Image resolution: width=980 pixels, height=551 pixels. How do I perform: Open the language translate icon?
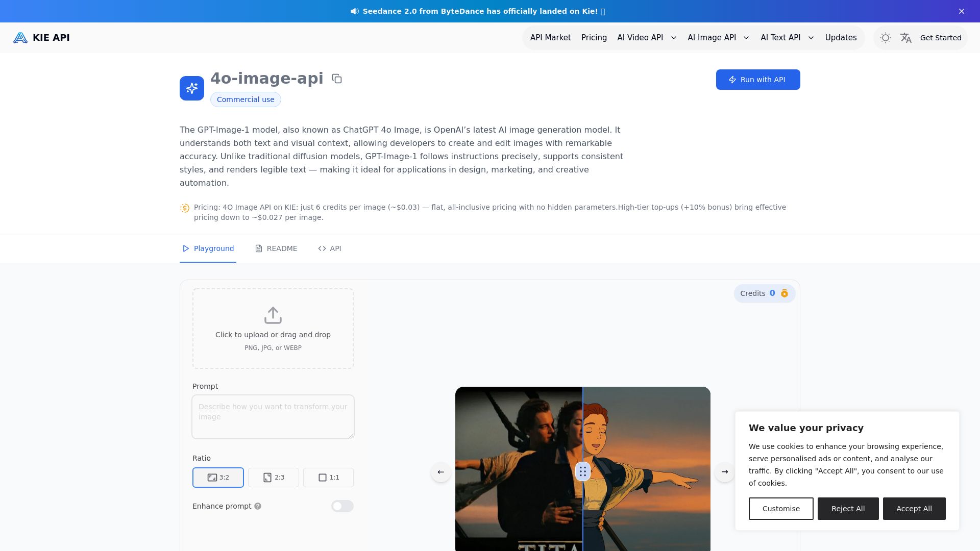(x=906, y=38)
